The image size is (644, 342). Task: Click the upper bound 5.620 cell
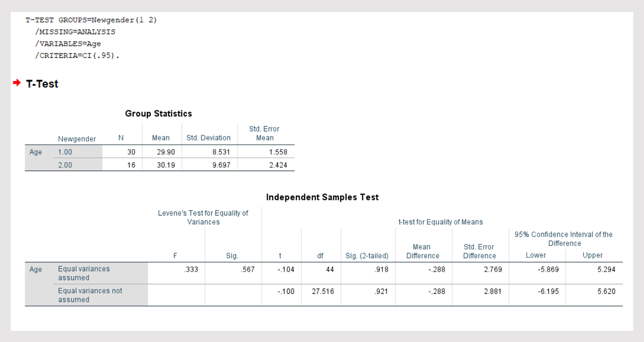[x=606, y=291]
